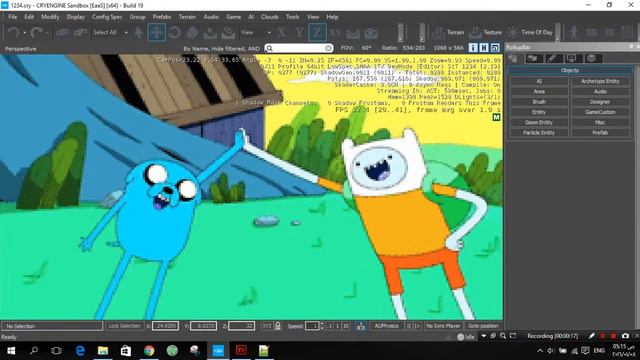
Task: Click the second tray icon before View
Action: tap(228, 32)
